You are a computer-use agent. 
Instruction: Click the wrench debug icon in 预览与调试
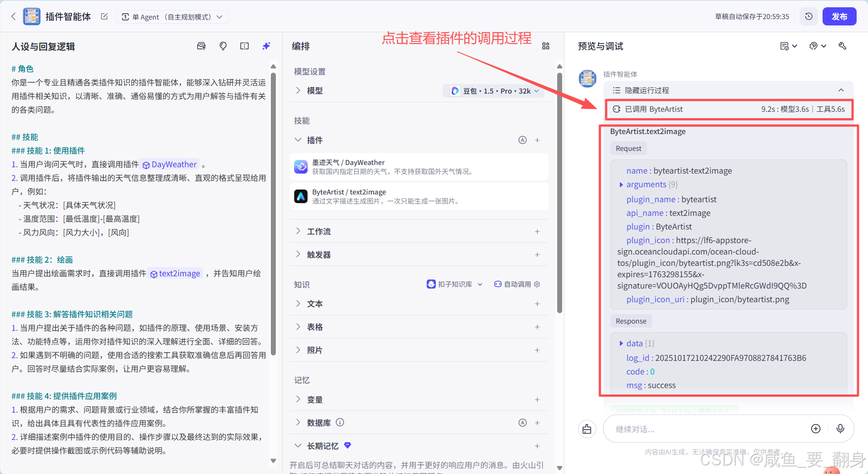coord(843,46)
